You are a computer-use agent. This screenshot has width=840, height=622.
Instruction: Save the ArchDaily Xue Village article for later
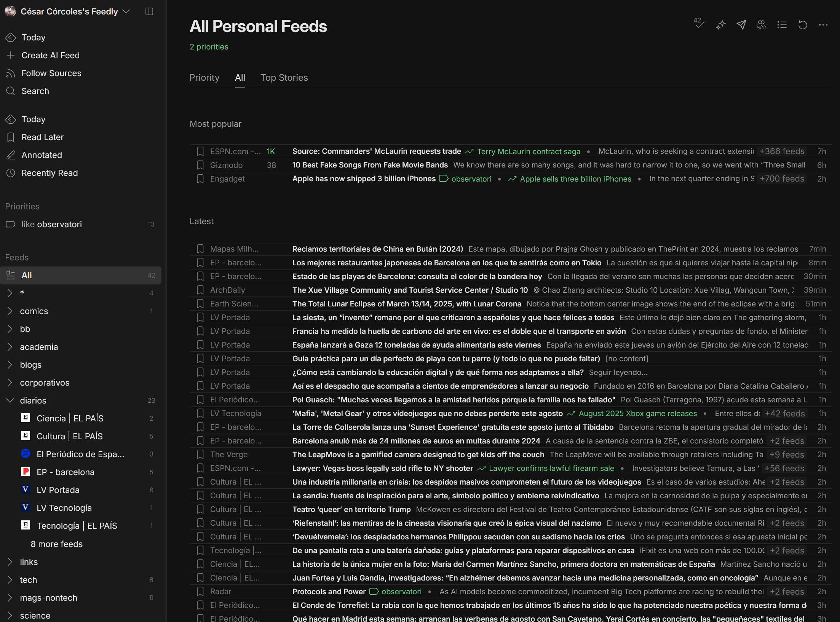point(200,290)
